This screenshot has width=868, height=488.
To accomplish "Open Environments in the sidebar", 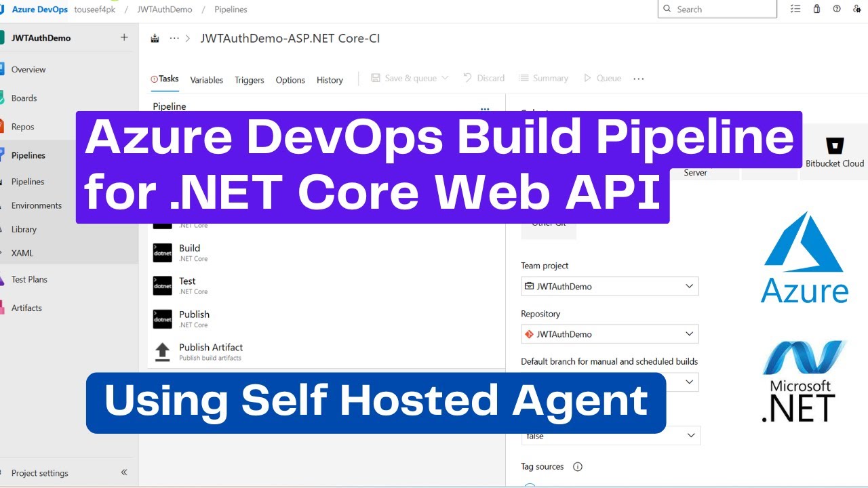I will click(37, 205).
